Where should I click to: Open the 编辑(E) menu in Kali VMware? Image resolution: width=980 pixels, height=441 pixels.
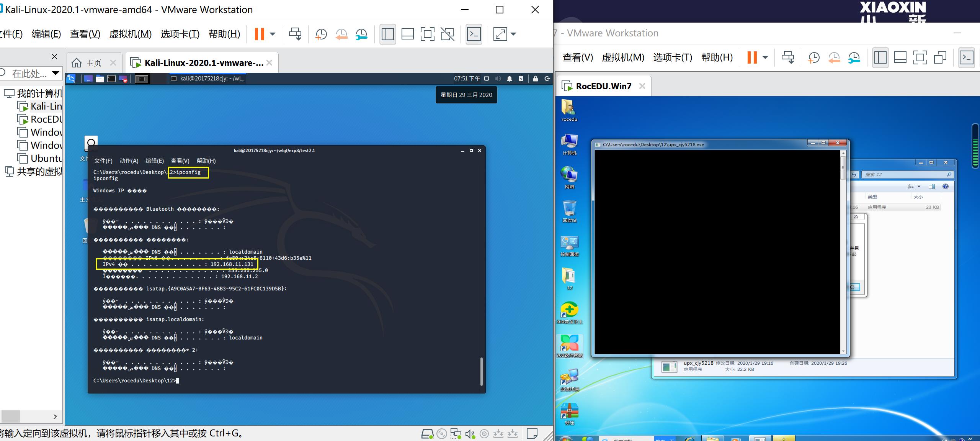pyautogui.click(x=46, y=34)
